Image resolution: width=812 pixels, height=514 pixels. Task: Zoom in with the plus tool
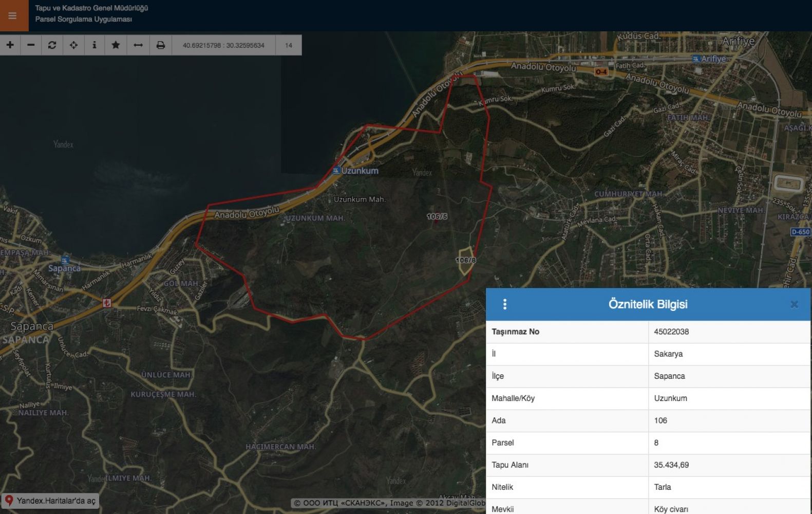point(10,45)
